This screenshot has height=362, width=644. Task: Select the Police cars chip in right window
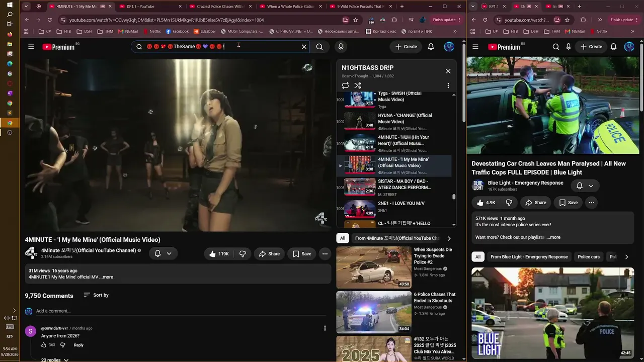click(589, 257)
